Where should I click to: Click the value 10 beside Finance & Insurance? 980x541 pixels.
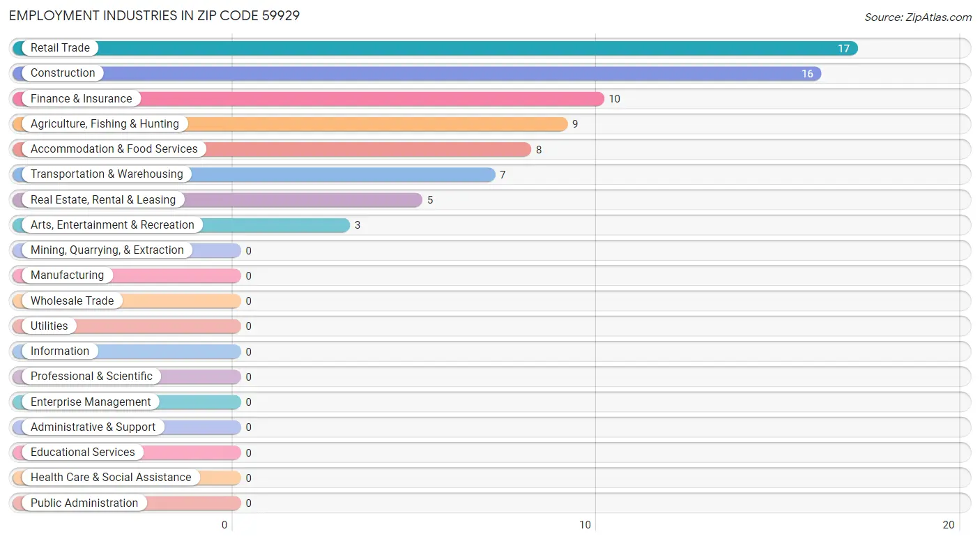pos(614,99)
